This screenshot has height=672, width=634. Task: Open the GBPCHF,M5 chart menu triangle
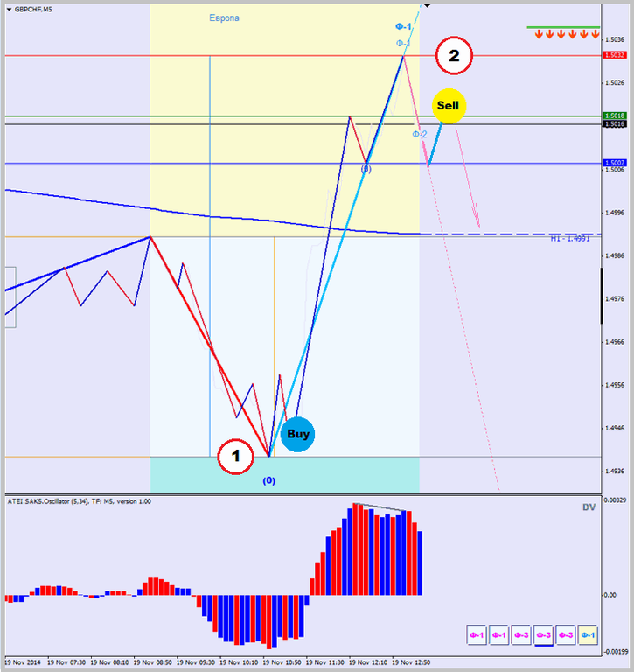point(9,10)
